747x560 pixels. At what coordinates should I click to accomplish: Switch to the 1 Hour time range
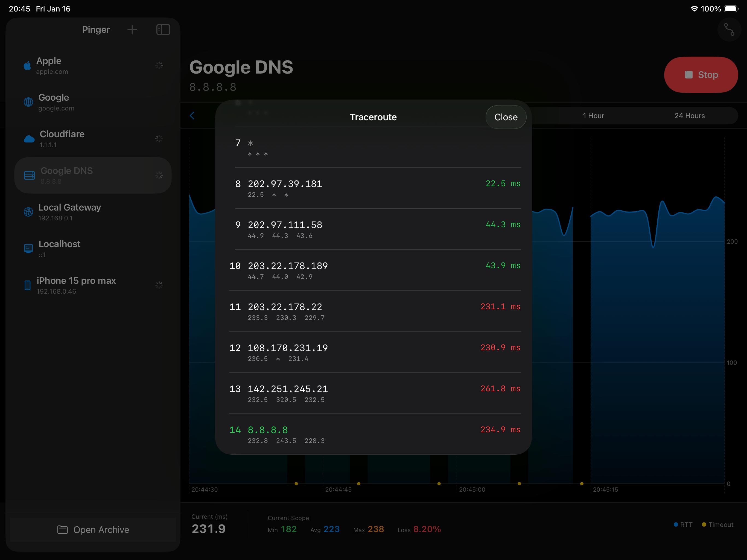[x=593, y=116]
